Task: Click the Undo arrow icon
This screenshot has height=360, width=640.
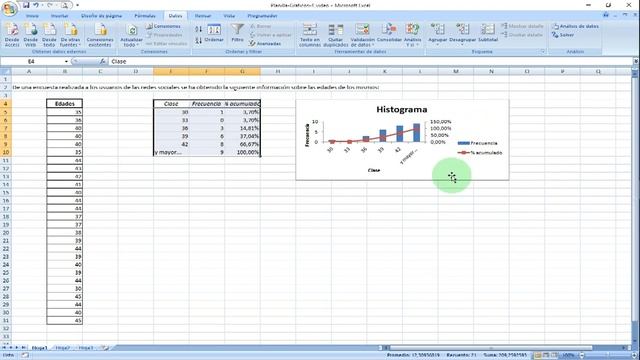Action: tap(36, 5)
